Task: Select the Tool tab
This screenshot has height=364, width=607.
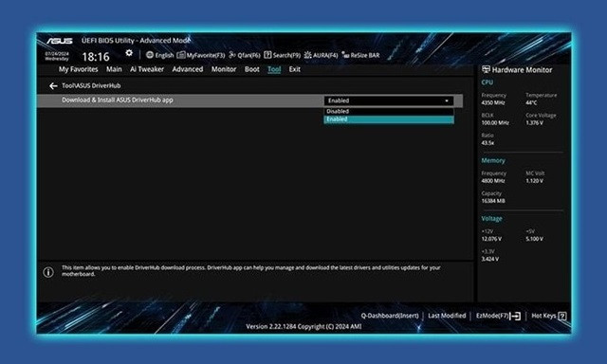Action: [x=274, y=69]
